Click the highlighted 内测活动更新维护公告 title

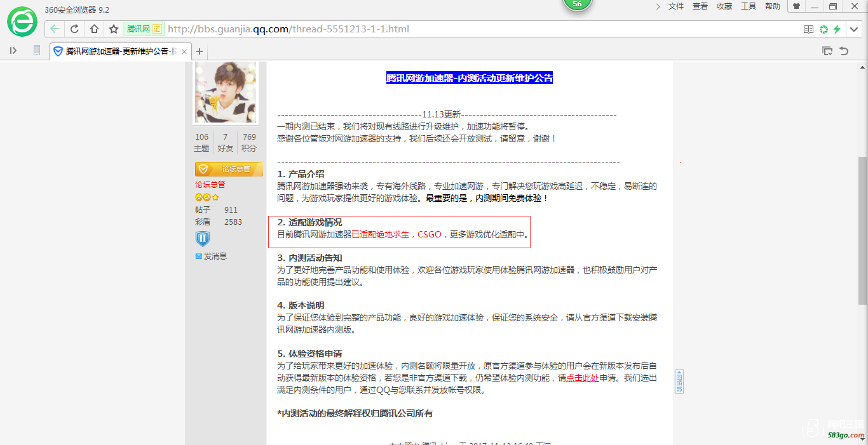click(x=470, y=78)
